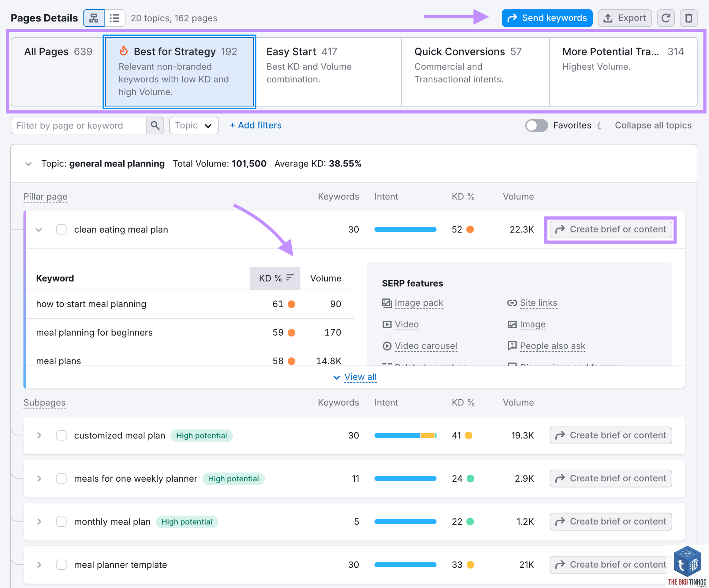Screen dimensions: 709x588
Task: Expand meals for one weekly planner row
Action: coord(39,479)
